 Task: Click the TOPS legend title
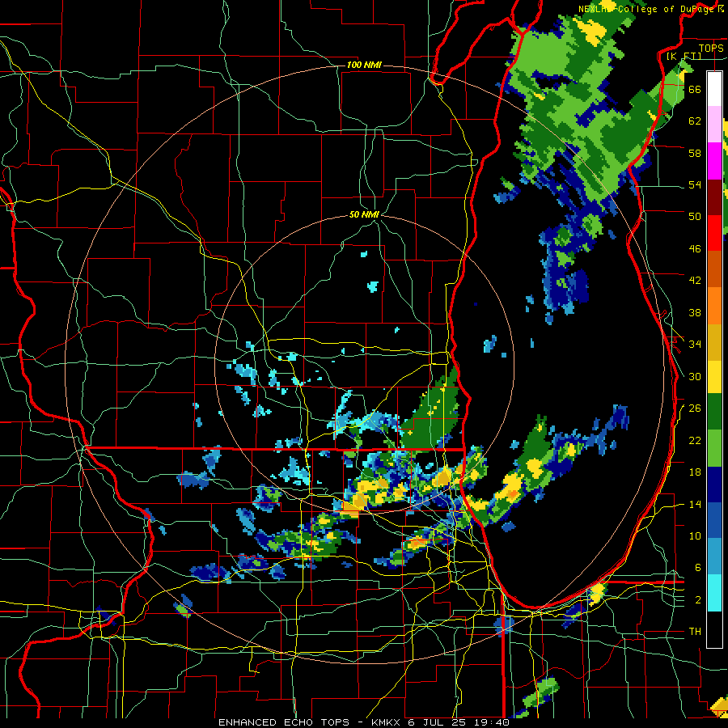(711, 48)
